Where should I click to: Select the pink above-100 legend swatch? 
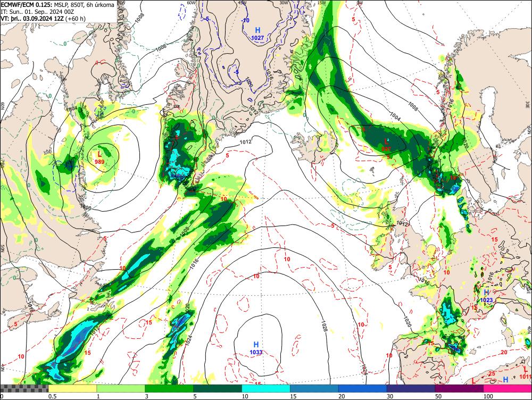tap(508, 388)
